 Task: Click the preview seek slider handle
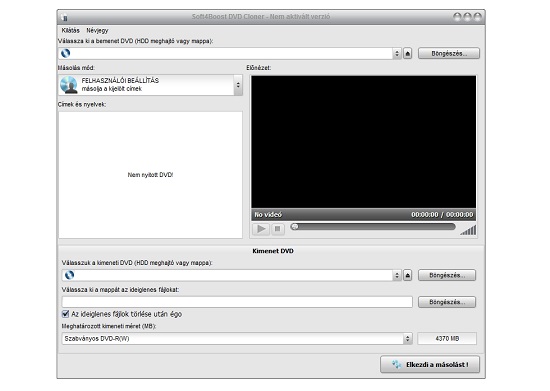click(x=295, y=227)
